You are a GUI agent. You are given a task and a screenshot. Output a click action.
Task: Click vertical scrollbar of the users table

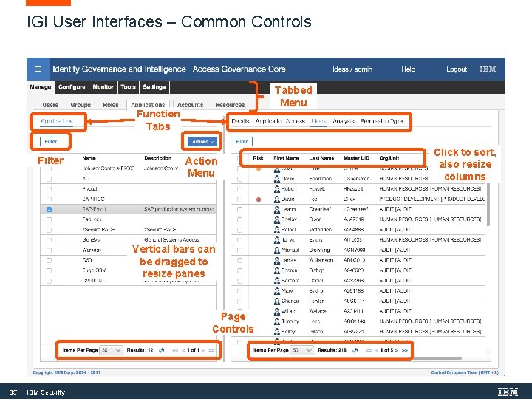point(488,205)
